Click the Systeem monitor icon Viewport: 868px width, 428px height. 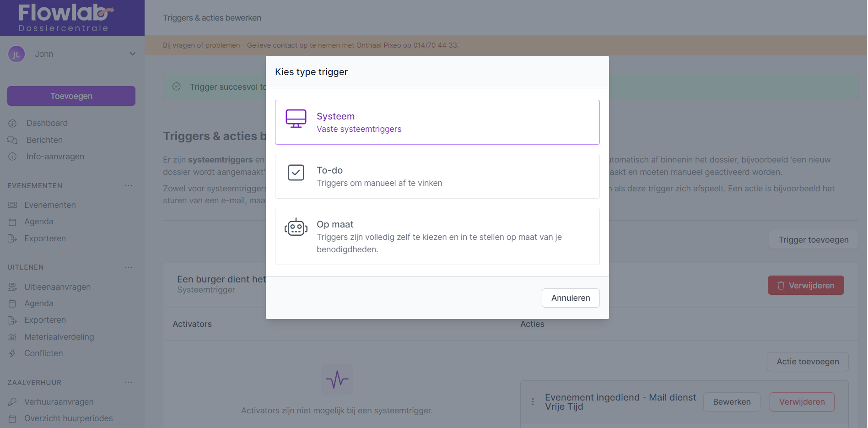(296, 119)
